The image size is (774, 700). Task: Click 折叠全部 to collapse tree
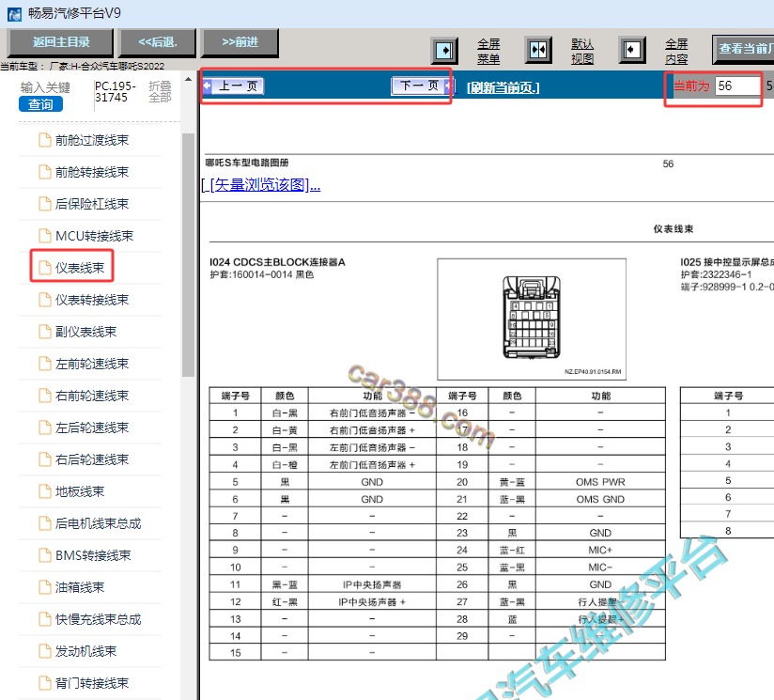tap(160, 92)
